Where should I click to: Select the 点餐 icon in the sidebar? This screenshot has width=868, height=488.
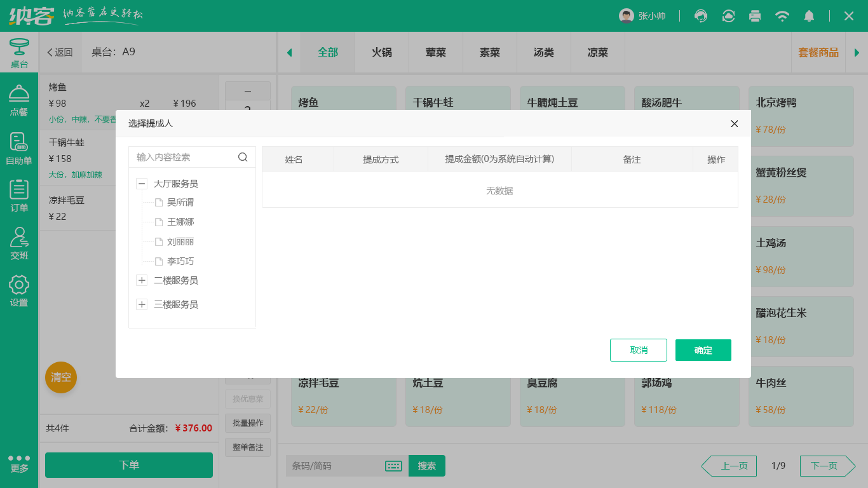[19, 100]
